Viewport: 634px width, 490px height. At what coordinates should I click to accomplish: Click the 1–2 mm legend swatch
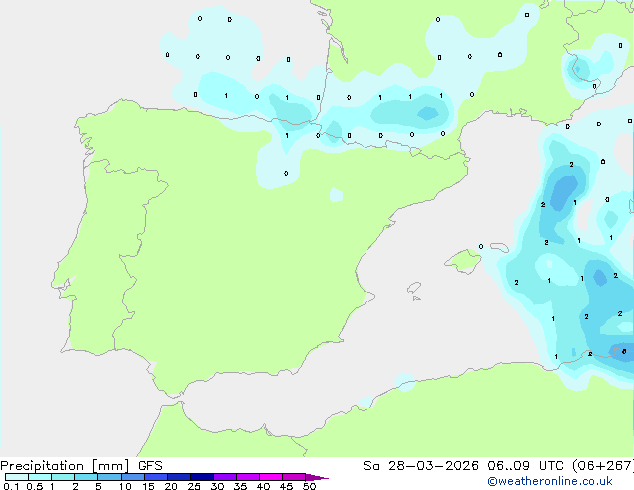pos(63,477)
